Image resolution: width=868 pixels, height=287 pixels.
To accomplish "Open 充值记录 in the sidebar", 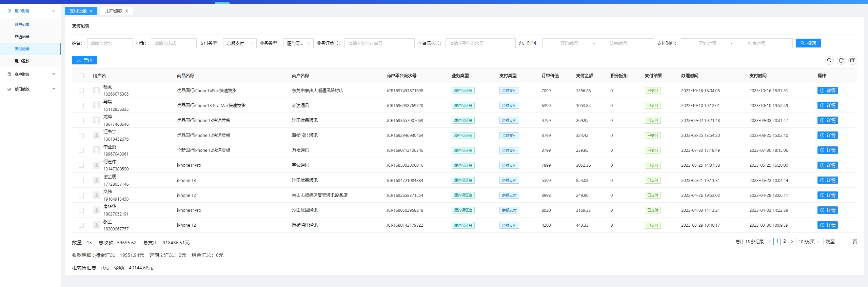I will tap(22, 37).
